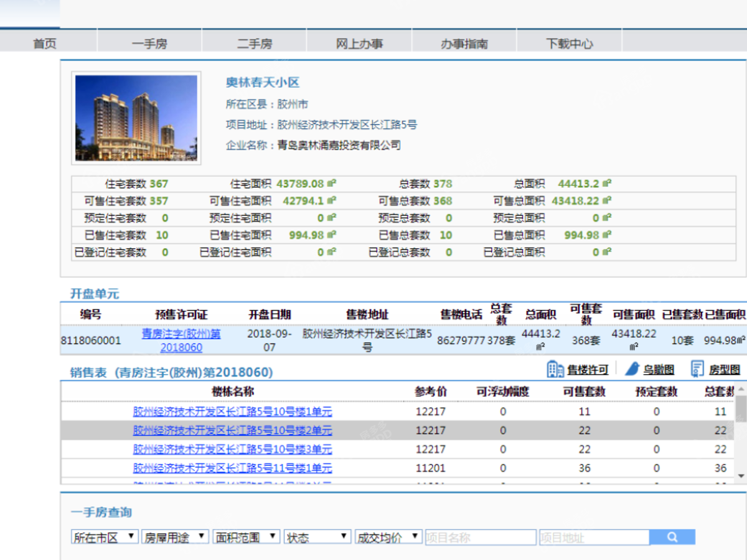Click the sales table vertical scrollbar thumb
Image resolution: width=747 pixels, height=560 pixels.
(741, 408)
